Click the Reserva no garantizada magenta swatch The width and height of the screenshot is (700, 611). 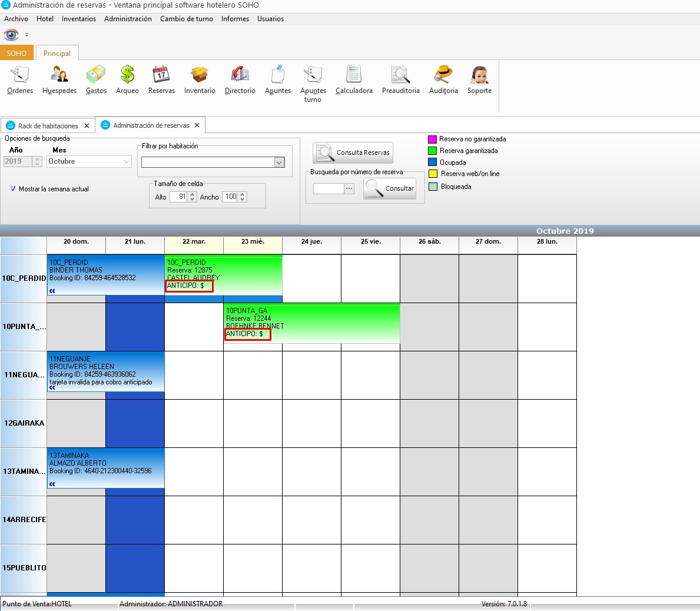coord(432,140)
